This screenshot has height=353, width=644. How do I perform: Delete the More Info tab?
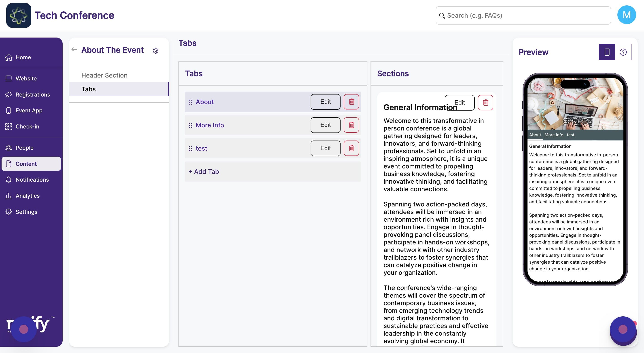point(351,125)
